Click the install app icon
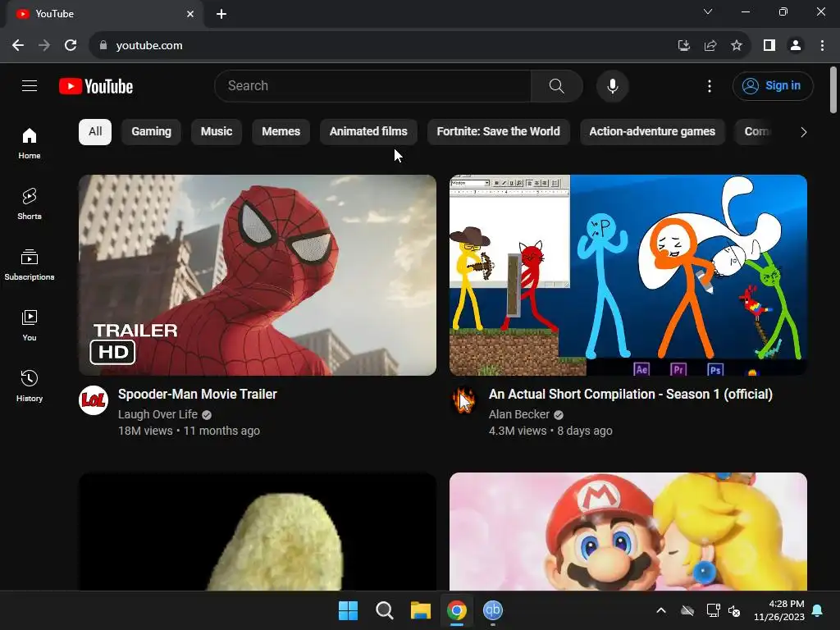This screenshot has width=840, height=630. point(683,46)
